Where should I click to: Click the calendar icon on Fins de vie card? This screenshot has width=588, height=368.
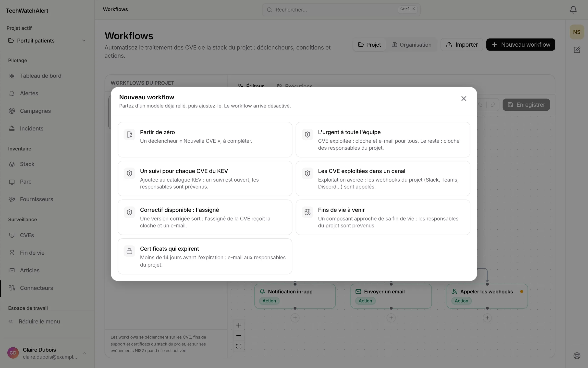(307, 212)
